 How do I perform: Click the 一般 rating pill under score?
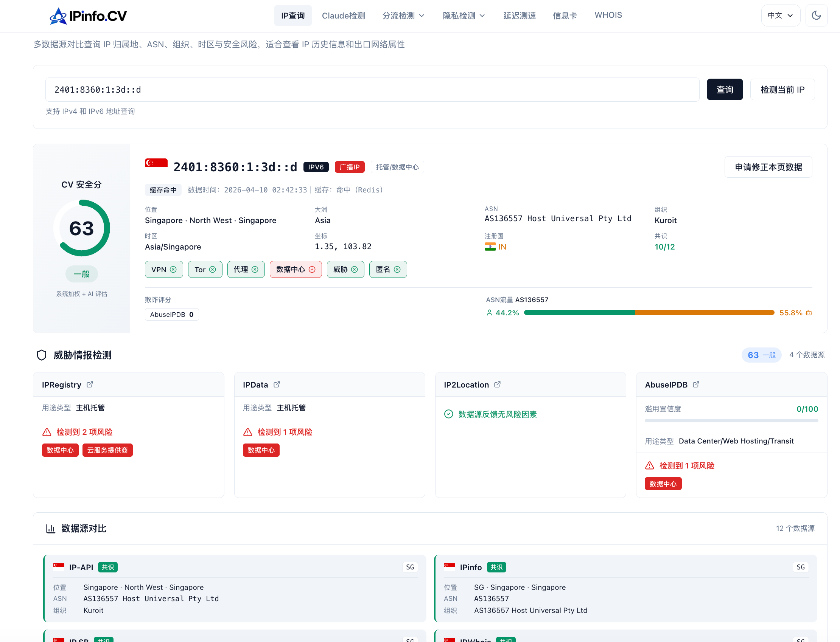(81, 274)
